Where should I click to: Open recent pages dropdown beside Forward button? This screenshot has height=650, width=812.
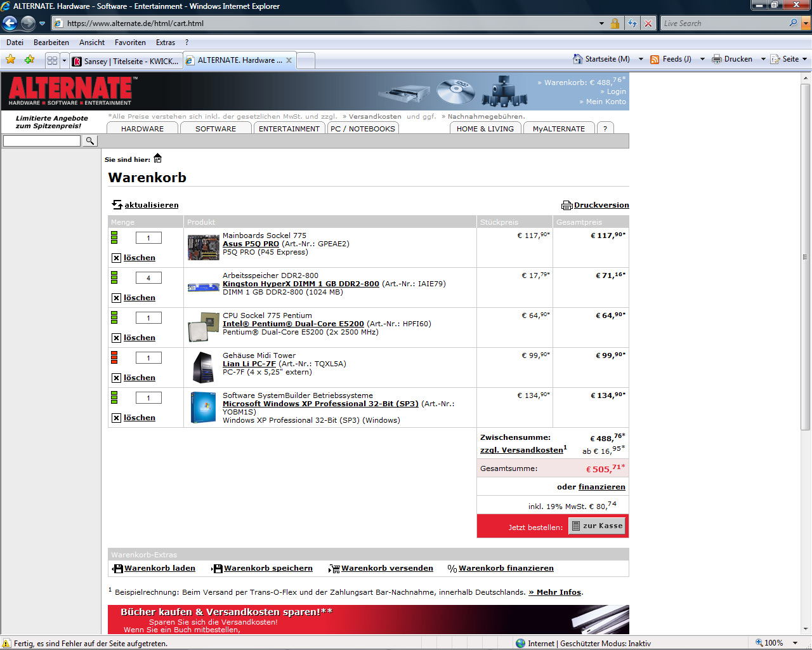(43, 23)
